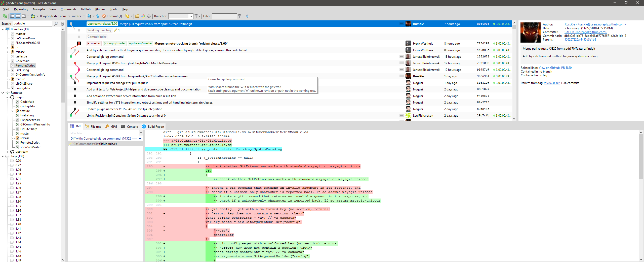Image resolution: width=644 pixels, height=262 pixels.
Task: Click the stash changes icon
Action: pos(128,16)
